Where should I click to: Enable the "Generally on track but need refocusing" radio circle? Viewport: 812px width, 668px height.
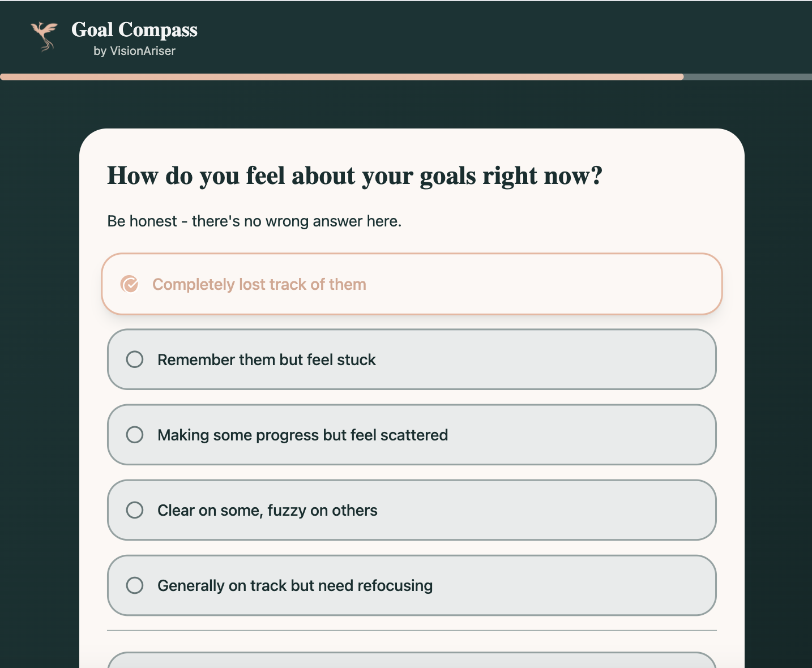135,585
